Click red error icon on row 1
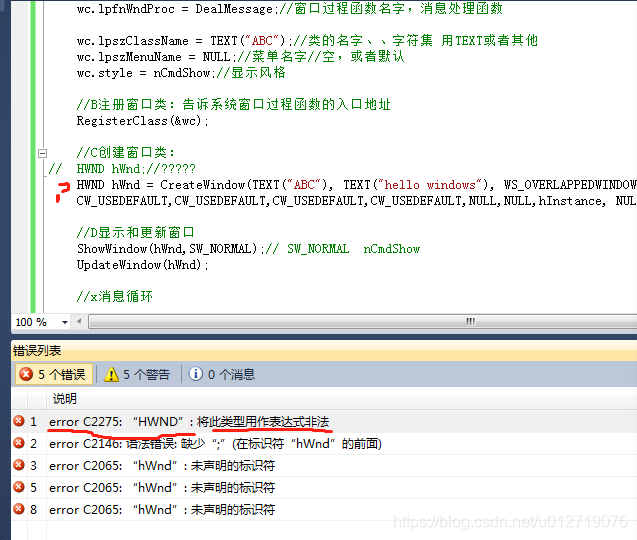Screen dimensions: 637x540 [x=19, y=421]
